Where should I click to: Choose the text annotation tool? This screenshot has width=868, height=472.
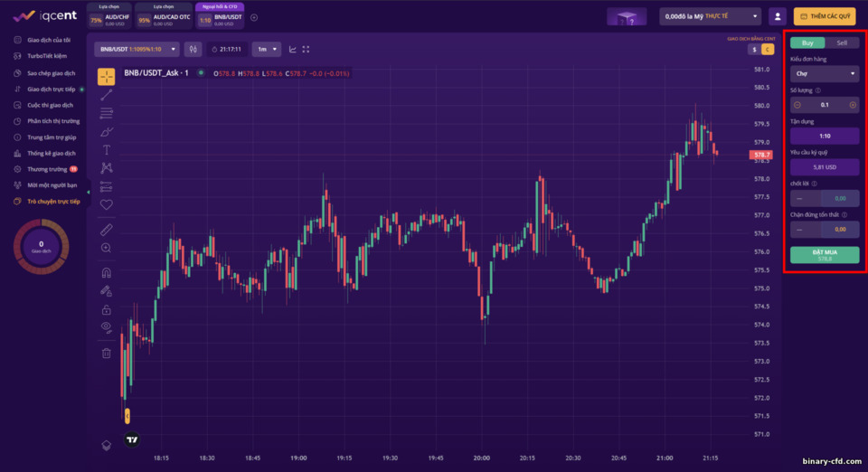point(107,150)
